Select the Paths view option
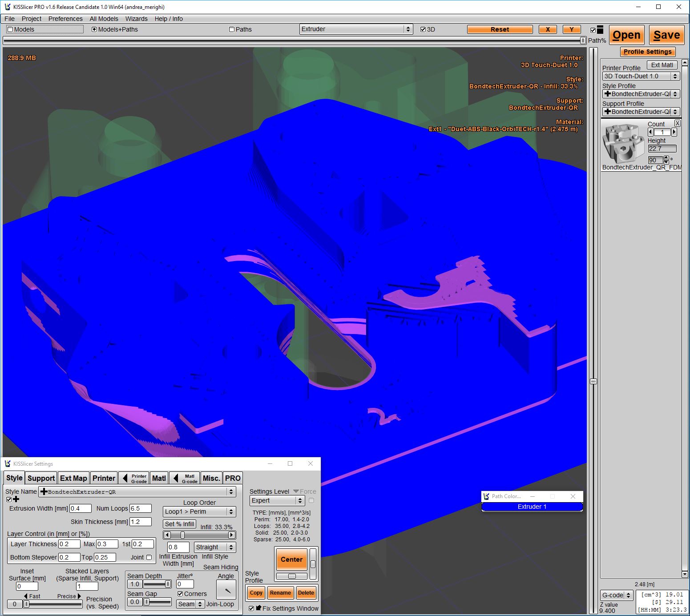The image size is (690, 616). (240, 29)
